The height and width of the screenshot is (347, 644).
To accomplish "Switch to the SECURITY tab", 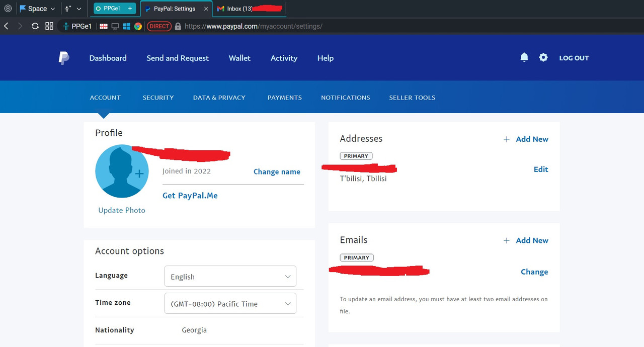I will coord(158,98).
